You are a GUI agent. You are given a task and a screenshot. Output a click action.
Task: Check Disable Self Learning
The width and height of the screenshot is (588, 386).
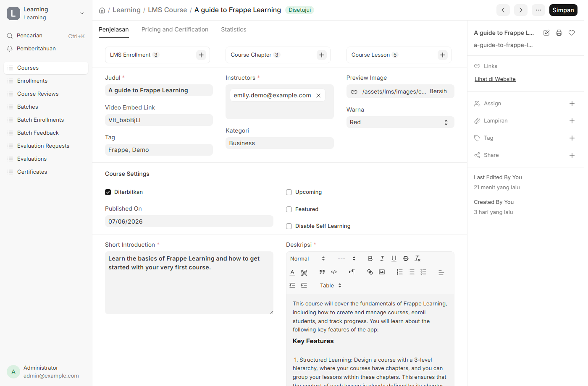289,226
